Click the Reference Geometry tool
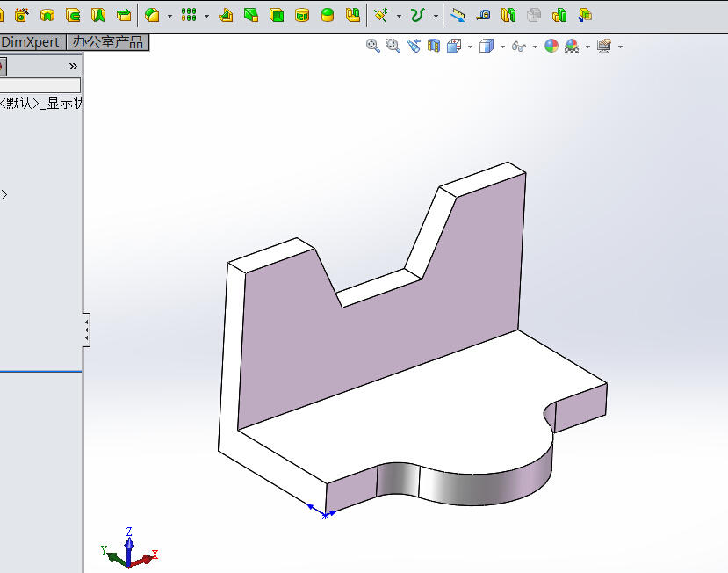This screenshot has height=573, width=728. coord(381,15)
